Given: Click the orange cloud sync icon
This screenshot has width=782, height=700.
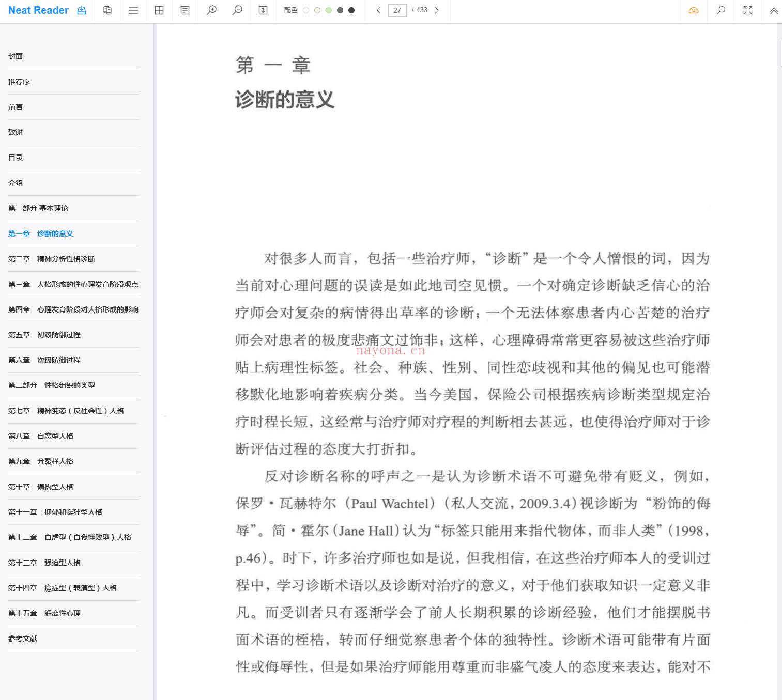Looking at the screenshot, I should tap(694, 10).
